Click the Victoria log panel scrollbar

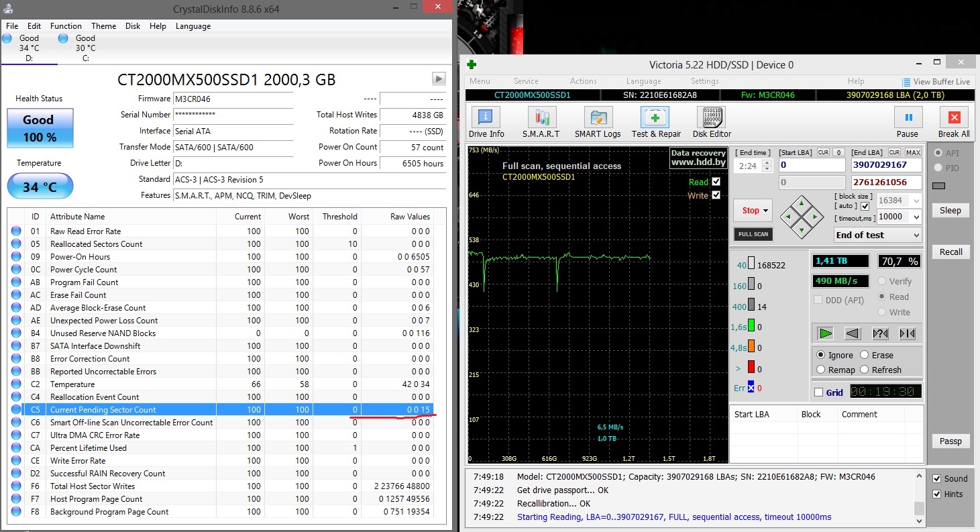pos(919,497)
